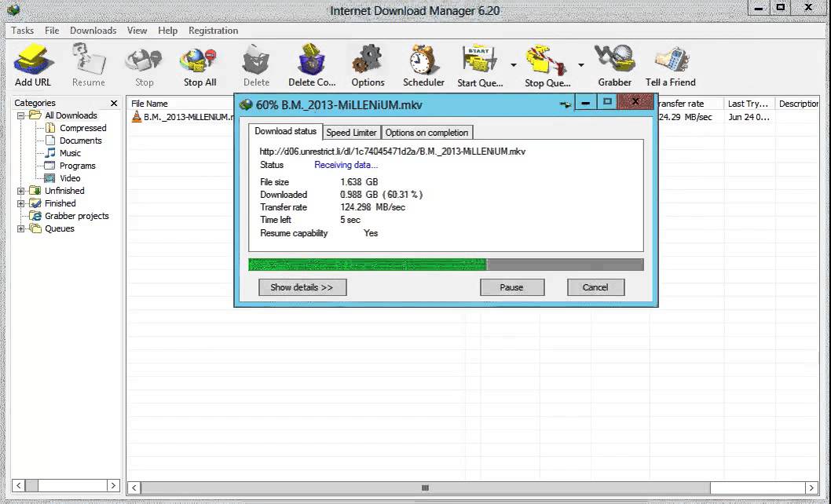Click the green download progress bar
Image resolution: width=831 pixels, height=504 pixels.
coord(368,265)
